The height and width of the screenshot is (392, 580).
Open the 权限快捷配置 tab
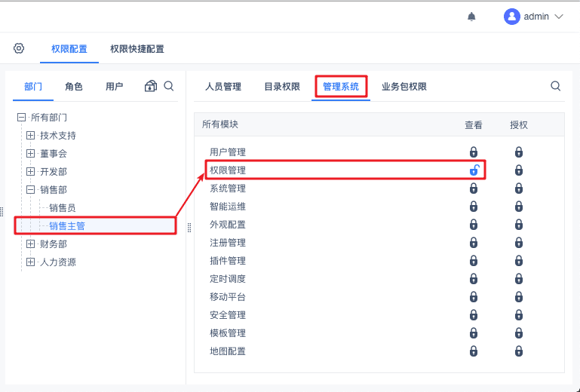click(x=137, y=49)
